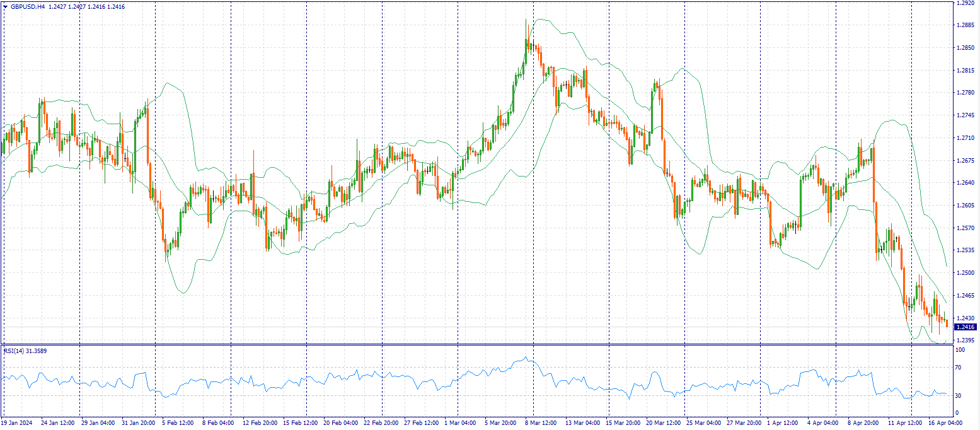
Task: Click the RSI scale 30 level label
Action: 959,396
